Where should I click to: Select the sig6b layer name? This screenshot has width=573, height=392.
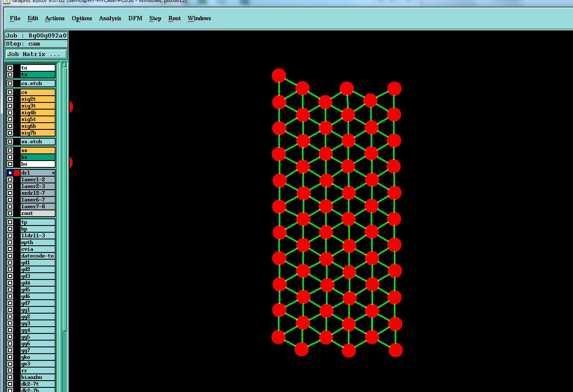point(38,126)
